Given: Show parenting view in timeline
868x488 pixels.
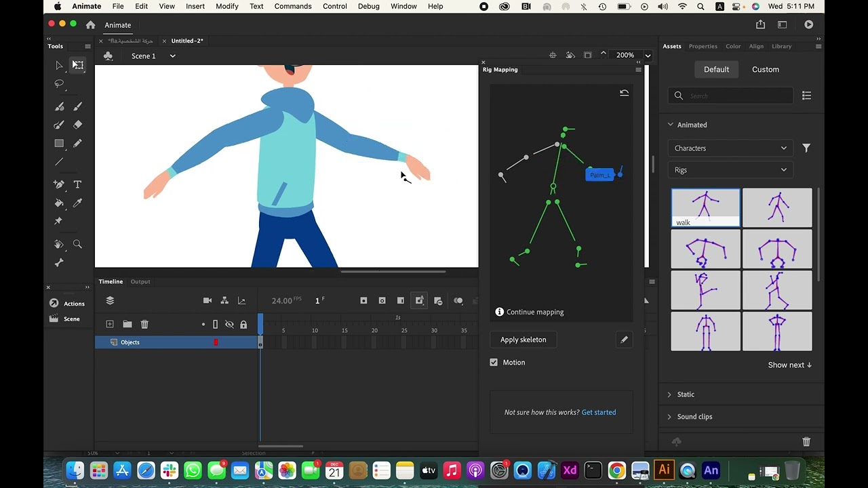Looking at the screenshot, I should tap(224, 300).
